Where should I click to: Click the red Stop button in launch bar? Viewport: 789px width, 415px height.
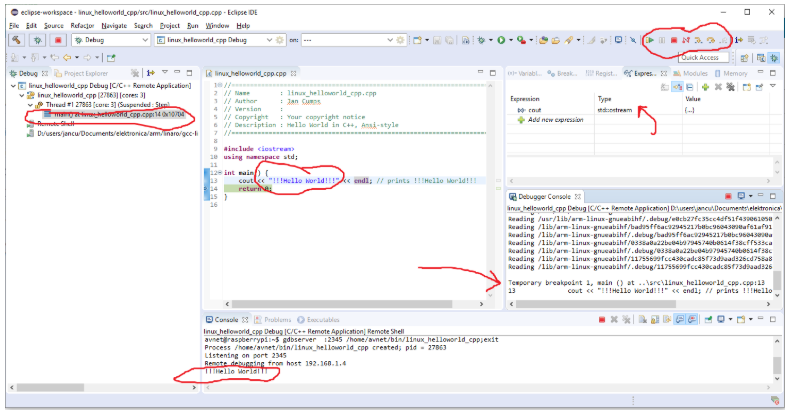[x=59, y=40]
